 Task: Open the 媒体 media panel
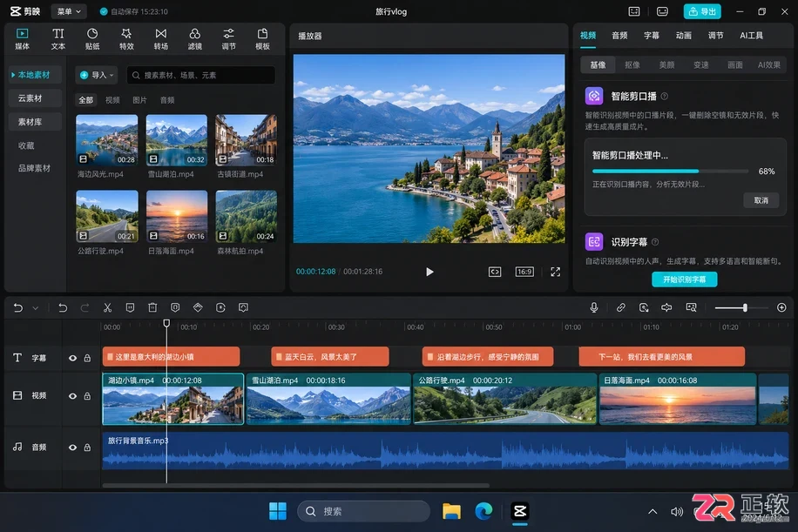click(x=23, y=39)
